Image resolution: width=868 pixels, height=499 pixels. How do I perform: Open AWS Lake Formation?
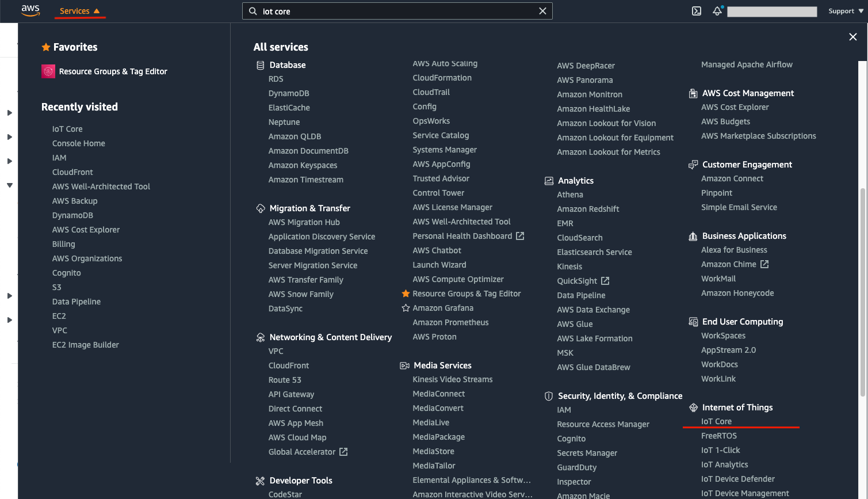point(595,338)
